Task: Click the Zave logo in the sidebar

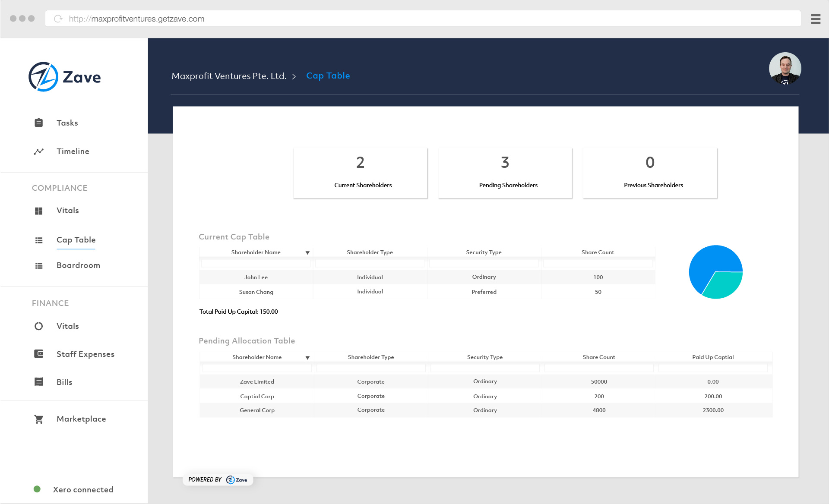Action: [65, 77]
